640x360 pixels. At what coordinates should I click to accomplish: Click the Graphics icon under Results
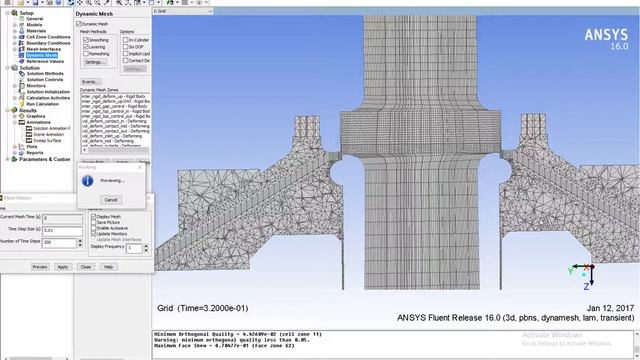[x=22, y=116]
